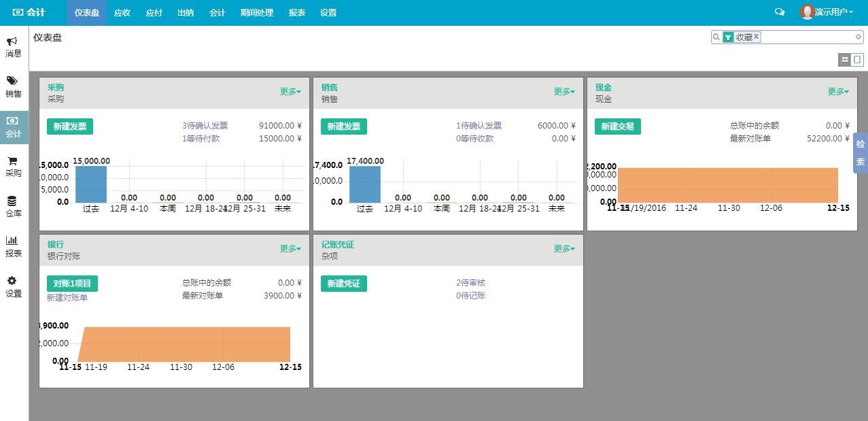Viewport: 868px width, 421px height.
Task: Select the 采购 shopping cart sidebar icon
Action: click(x=12, y=161)
